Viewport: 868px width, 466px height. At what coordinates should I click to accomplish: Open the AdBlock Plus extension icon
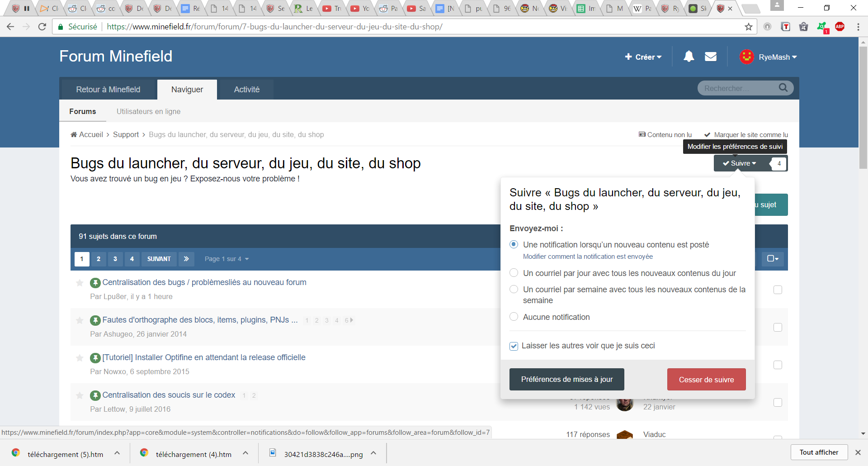[840, 27]
